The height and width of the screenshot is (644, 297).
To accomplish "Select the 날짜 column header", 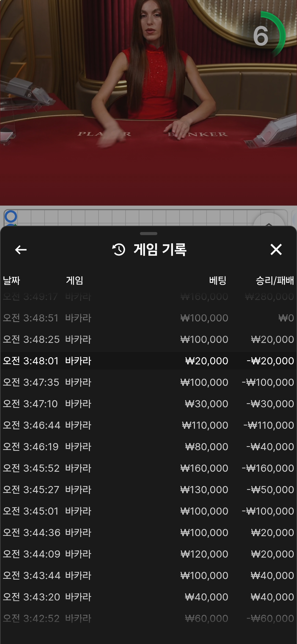I will click(11, 280).
